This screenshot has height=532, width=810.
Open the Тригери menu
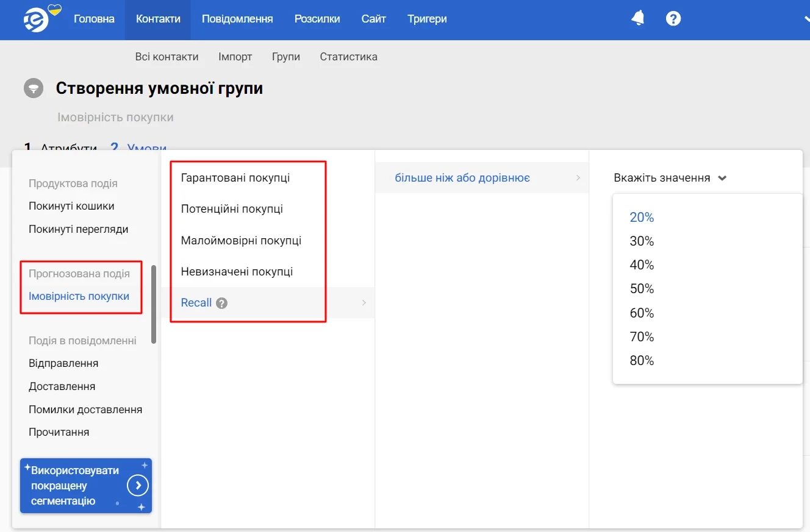427,19
